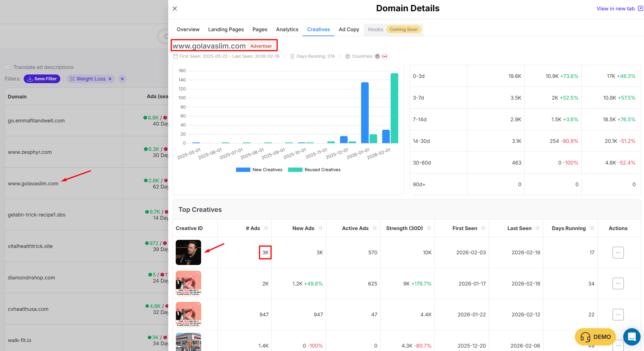
Task: Open the live chat bubble icon
Action: tap(632, 337)
